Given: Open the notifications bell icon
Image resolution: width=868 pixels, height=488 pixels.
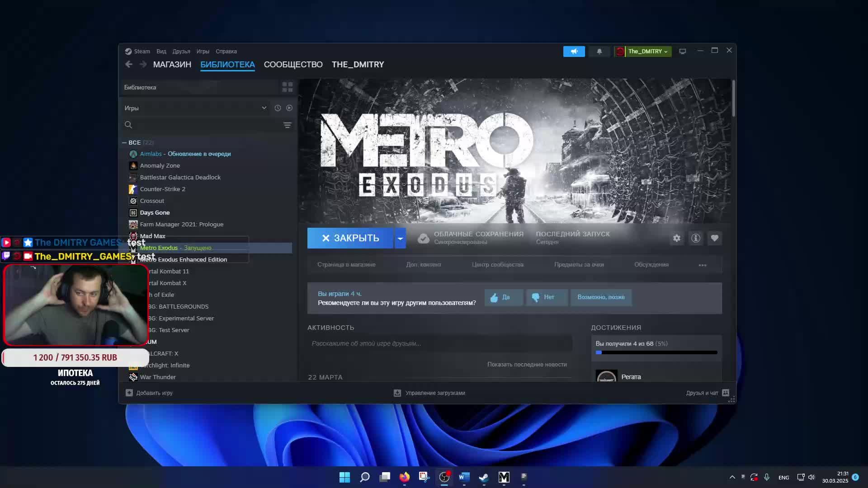Looking at the screenshot, I should pyautogui.click(x=599, y=51).
